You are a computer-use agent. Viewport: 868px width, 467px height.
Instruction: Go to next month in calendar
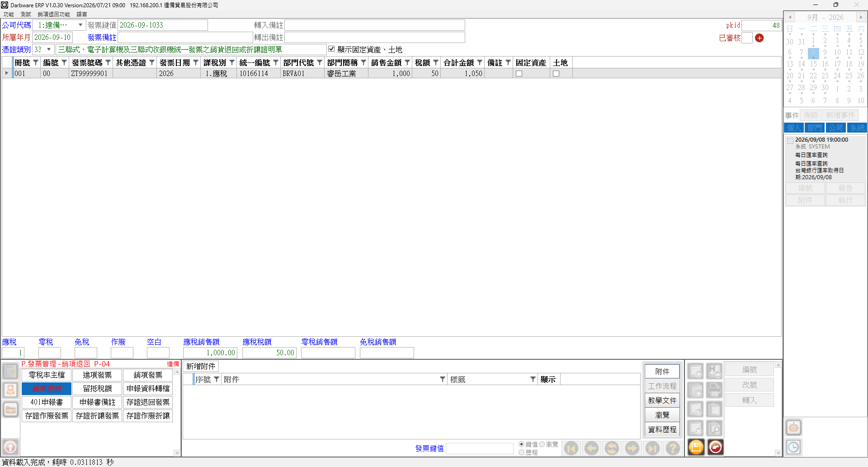click(861, 17)
